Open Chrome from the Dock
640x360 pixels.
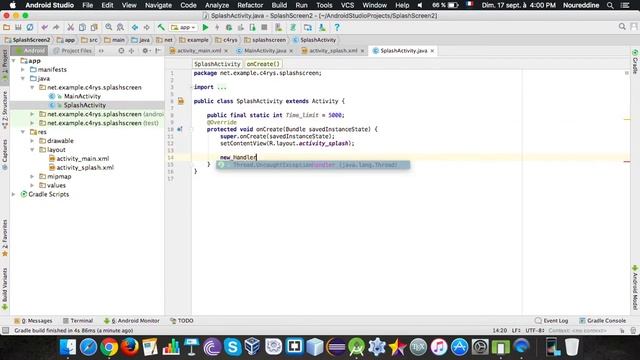point(109,347)
